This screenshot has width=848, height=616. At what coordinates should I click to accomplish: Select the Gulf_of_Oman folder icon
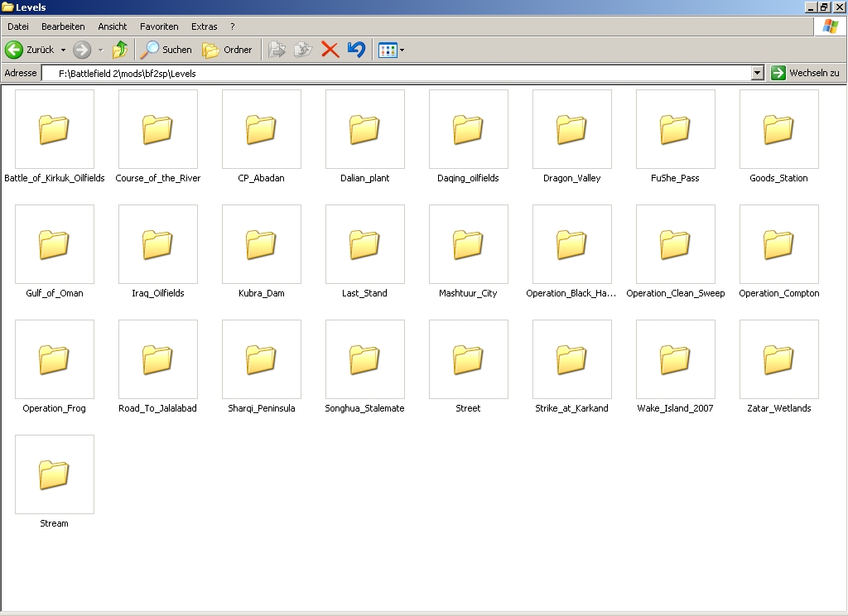click(55, 244)
